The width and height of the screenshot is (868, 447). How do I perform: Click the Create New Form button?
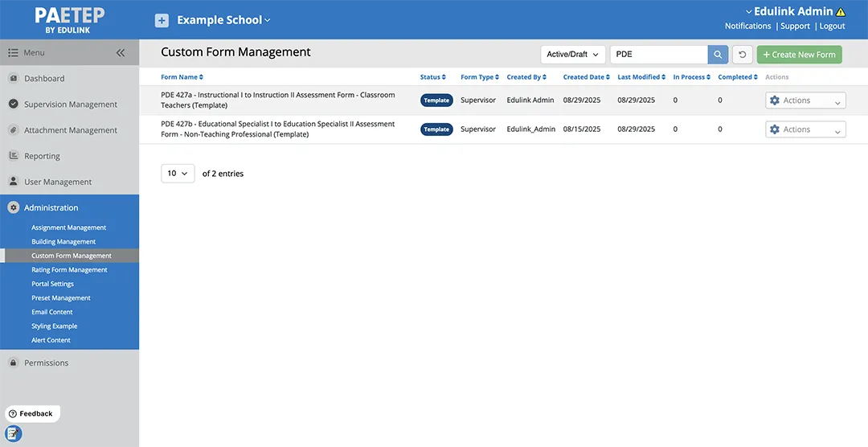800,55
